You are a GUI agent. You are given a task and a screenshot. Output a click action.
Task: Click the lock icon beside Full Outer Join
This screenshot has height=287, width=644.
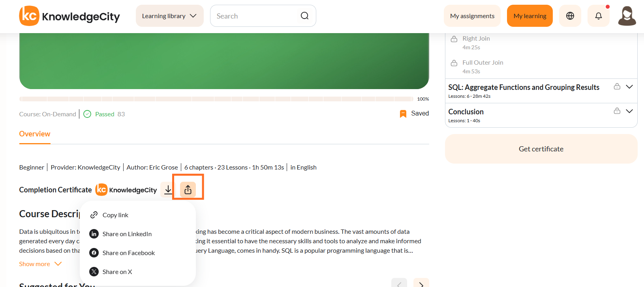pyautogui.click(x=454, y=63)
